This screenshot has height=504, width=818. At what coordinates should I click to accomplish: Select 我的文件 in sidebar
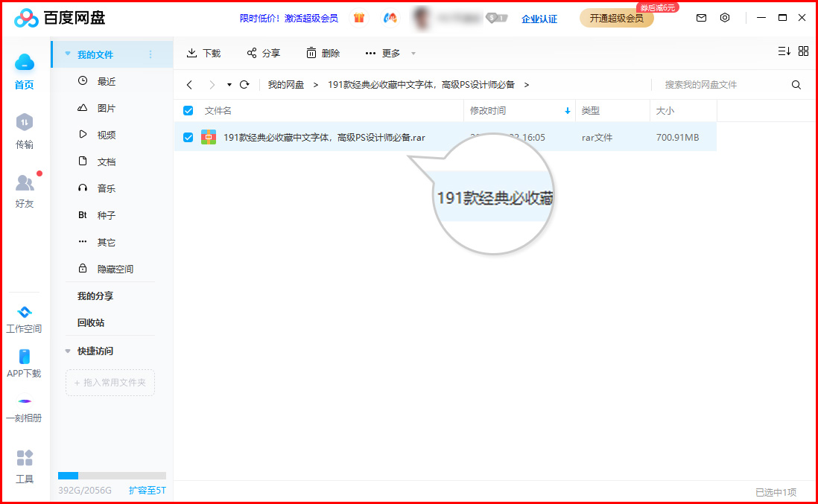point(95,54)
